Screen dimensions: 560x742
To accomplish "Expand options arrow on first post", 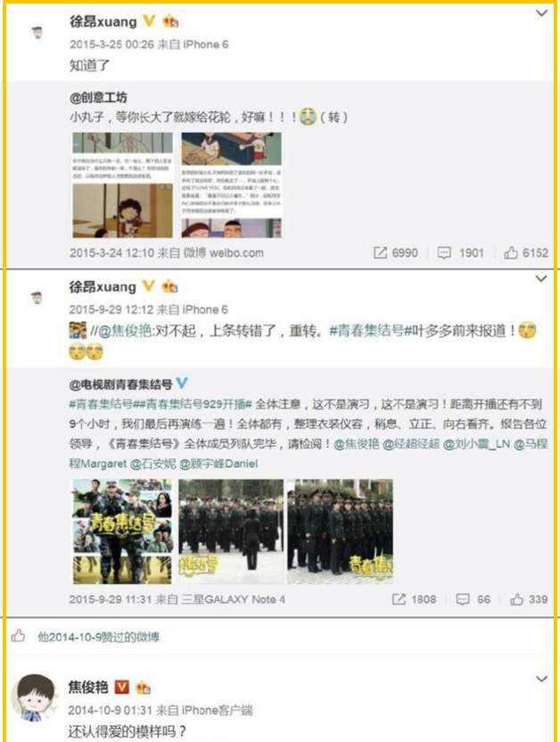I will click(541, 13).
